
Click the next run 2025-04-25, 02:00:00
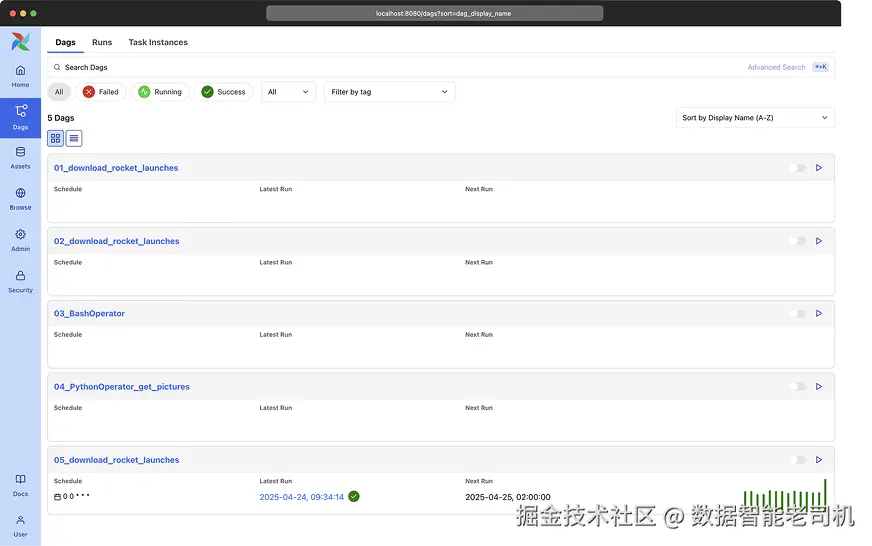click(508, 497)
